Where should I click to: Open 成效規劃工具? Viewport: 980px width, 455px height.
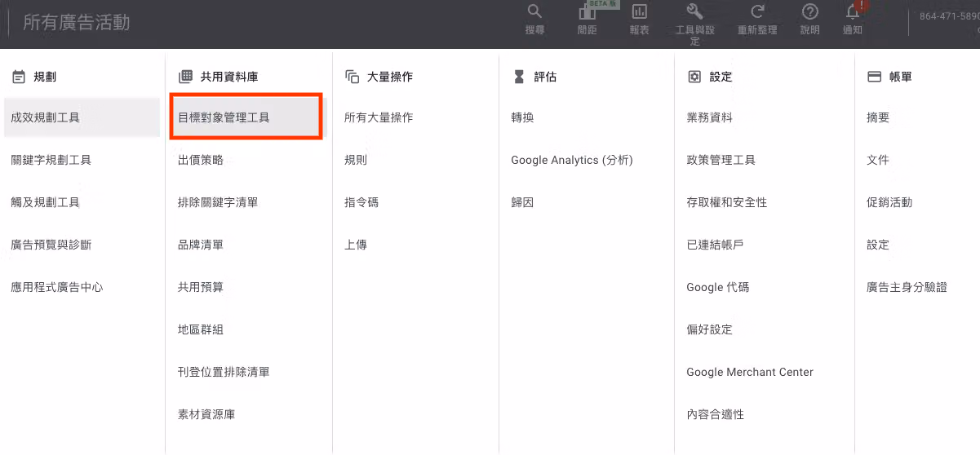coord(82,117)
